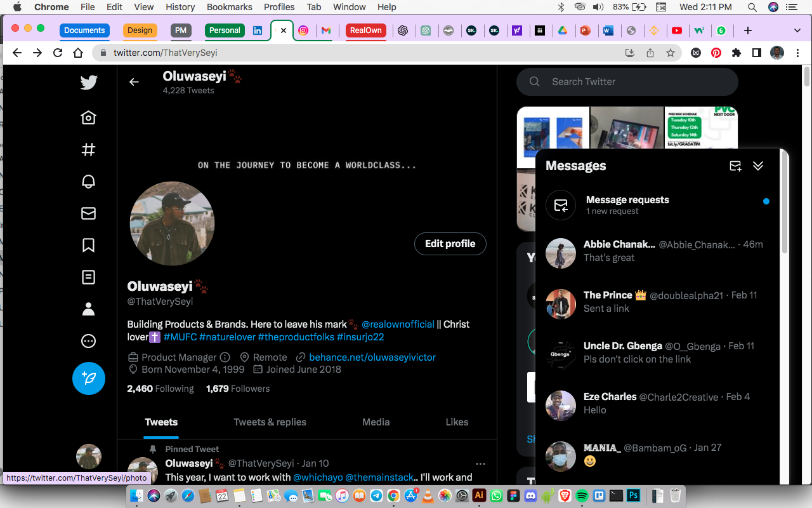Click the new message compose icon
The image size is (812, 508).
pyautogui.click(x=735, y=166)
